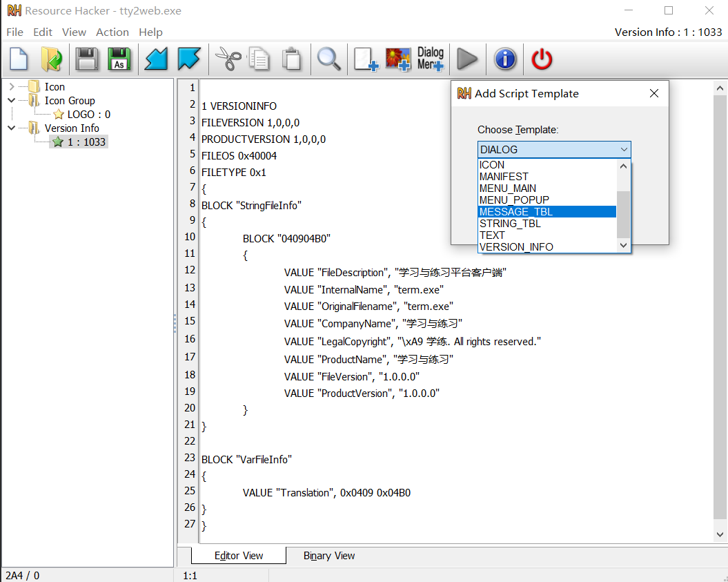Click the FILEVERSION 1,0,0,0 line
The height and width of the screenshot is (582, 728).
pos(250,123)
